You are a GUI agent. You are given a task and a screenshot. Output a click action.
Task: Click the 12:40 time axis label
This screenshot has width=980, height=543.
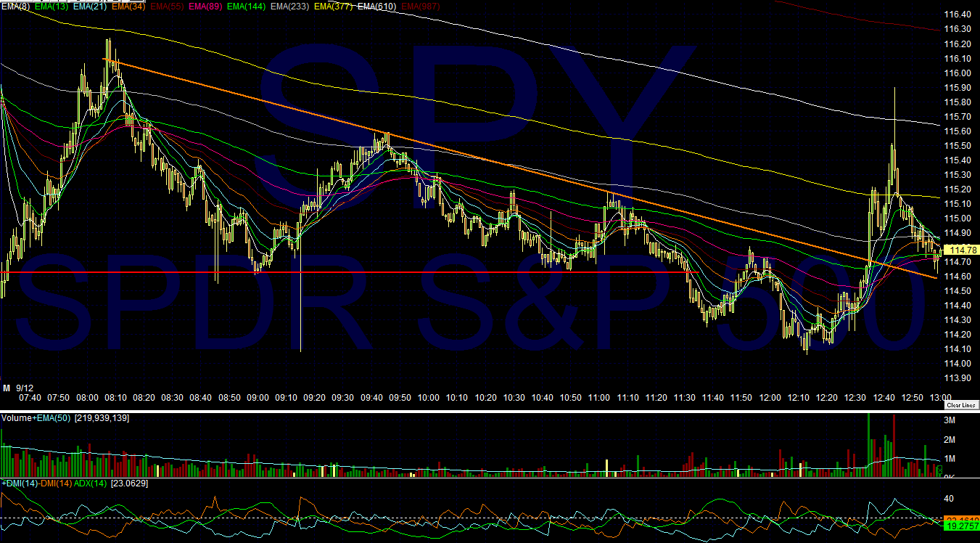pyautogui.click(x=884, y=398)
